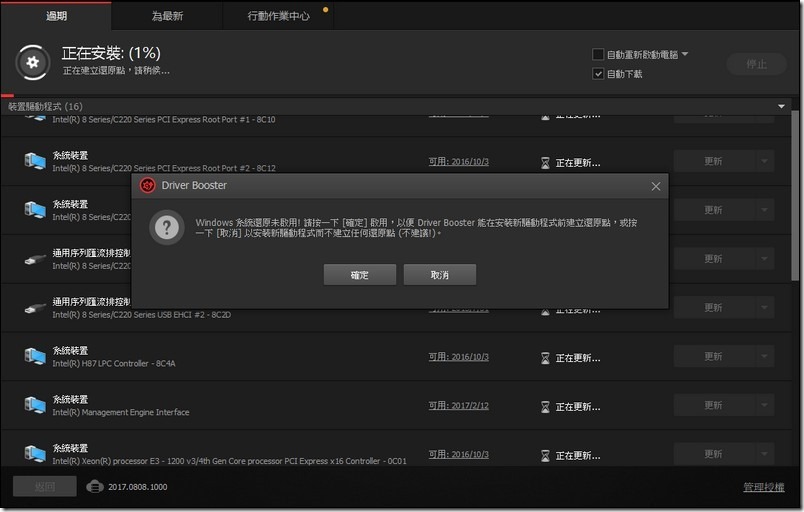
Task: Open update dropdown arrow for Root Port #2 row
Action: pyautogui.click(x=764, y=161)
